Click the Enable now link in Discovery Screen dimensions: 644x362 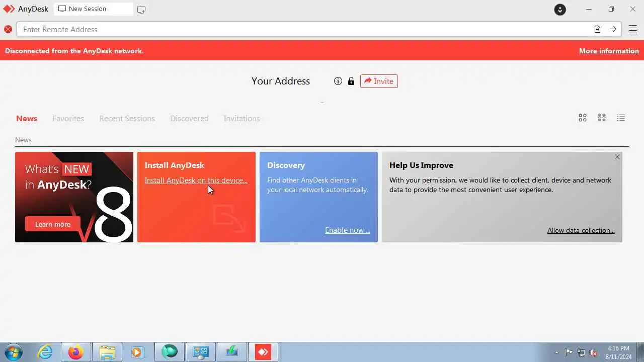[348, 230]
